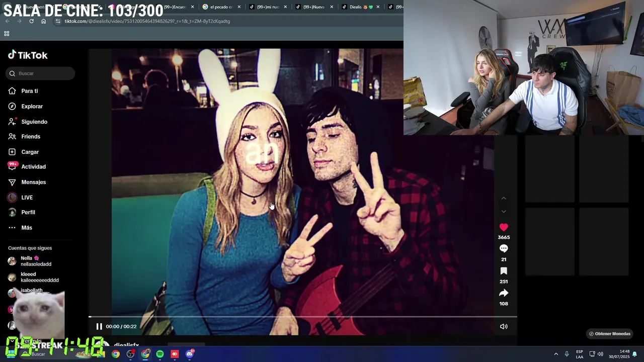Go to next video with down chevron
Screen dimensions: 644x362
tap(504, 211)
